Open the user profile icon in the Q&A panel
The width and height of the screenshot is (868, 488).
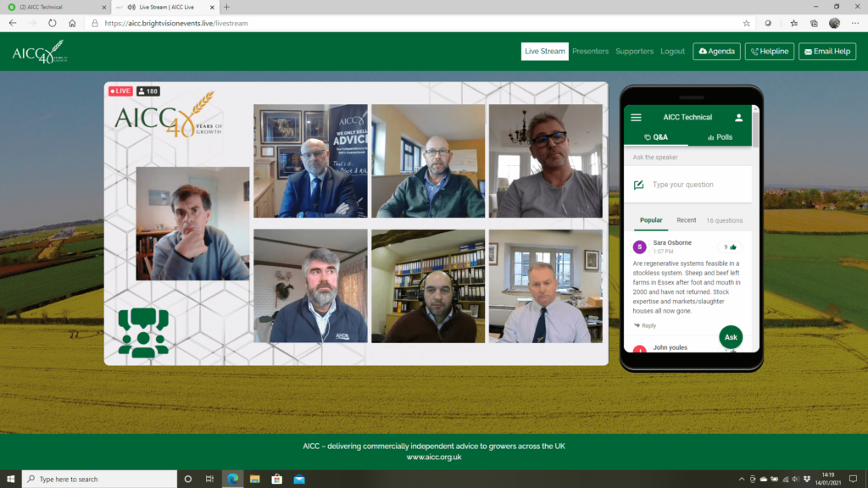click(x=738, y=117)
